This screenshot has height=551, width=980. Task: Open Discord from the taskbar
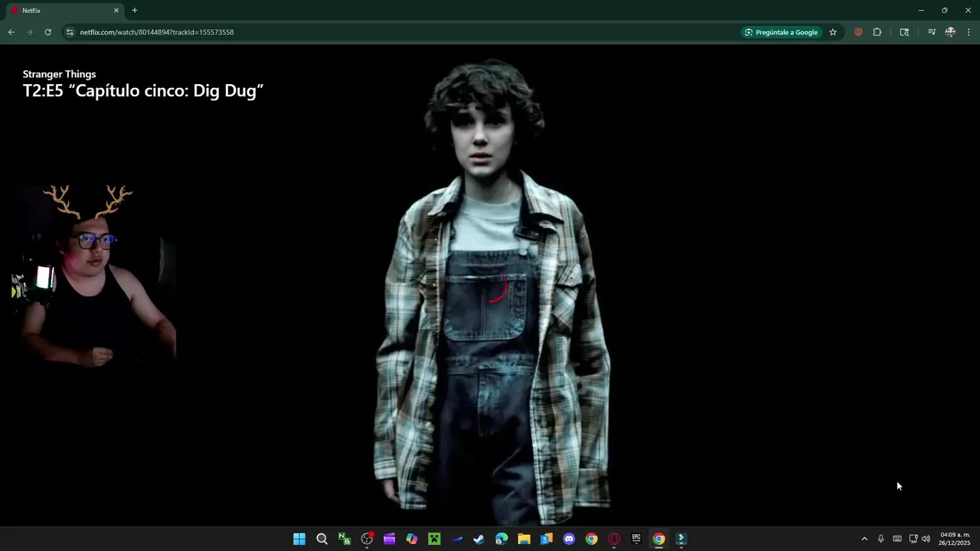[569, 539]
